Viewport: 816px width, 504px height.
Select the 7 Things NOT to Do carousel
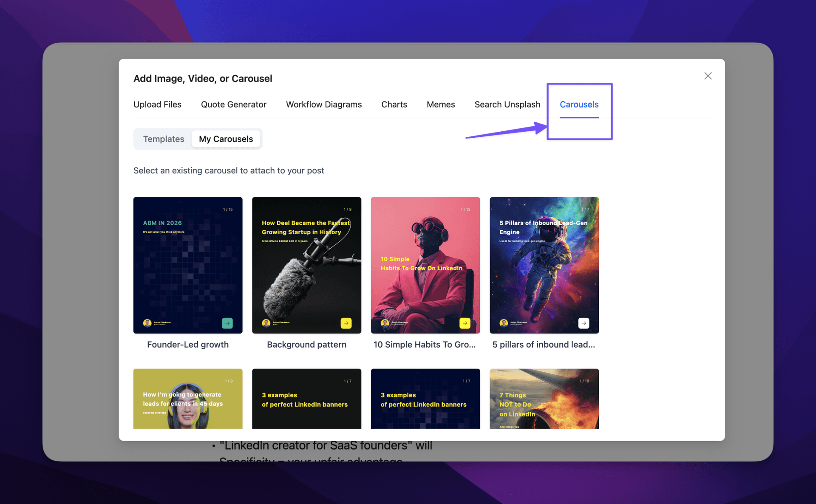pyautogui.click(x=544, y=399)
